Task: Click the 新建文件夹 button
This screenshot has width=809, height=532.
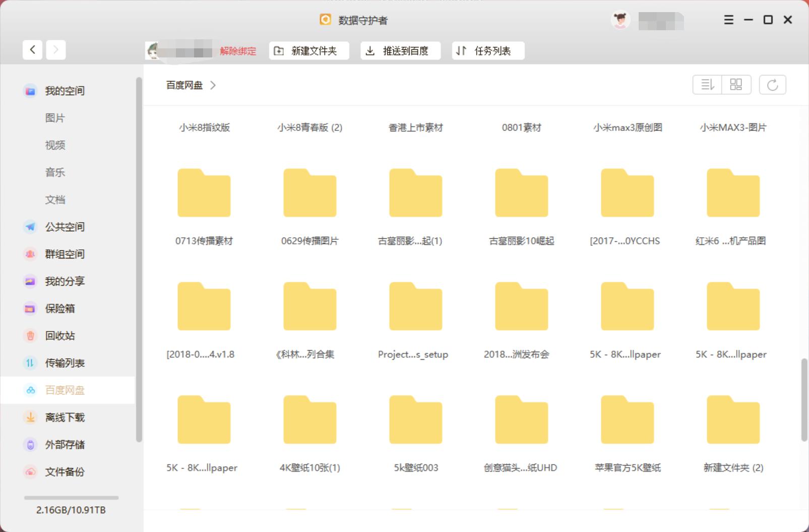Action: (x=308, y=50)
